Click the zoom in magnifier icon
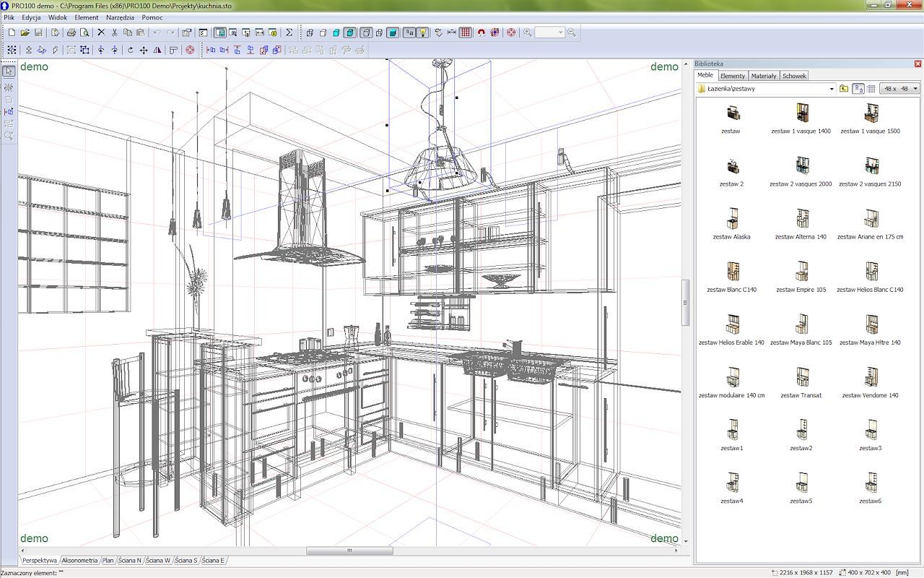Image resolution: width=924 pixels, height=578 pixels. (528, 33)
